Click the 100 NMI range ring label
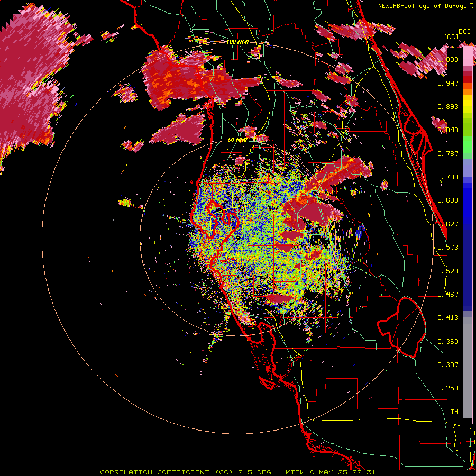 click(237, 42)
